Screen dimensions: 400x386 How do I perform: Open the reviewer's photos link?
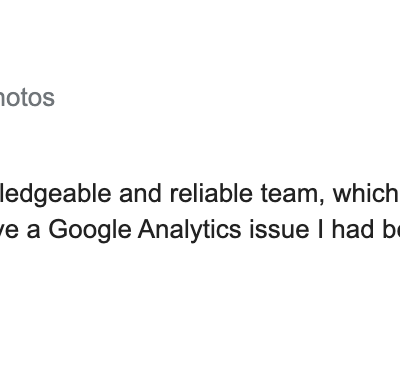coord(27,98)
